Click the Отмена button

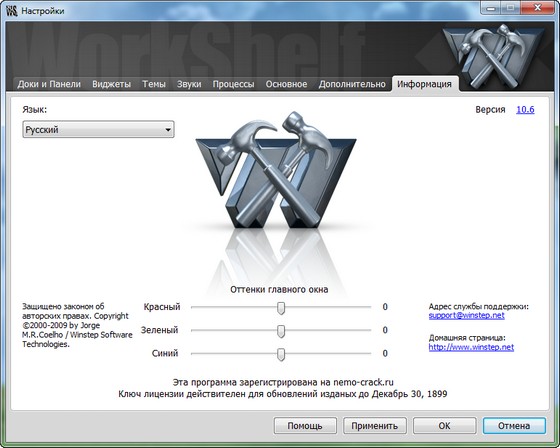(x=514, y=426)
